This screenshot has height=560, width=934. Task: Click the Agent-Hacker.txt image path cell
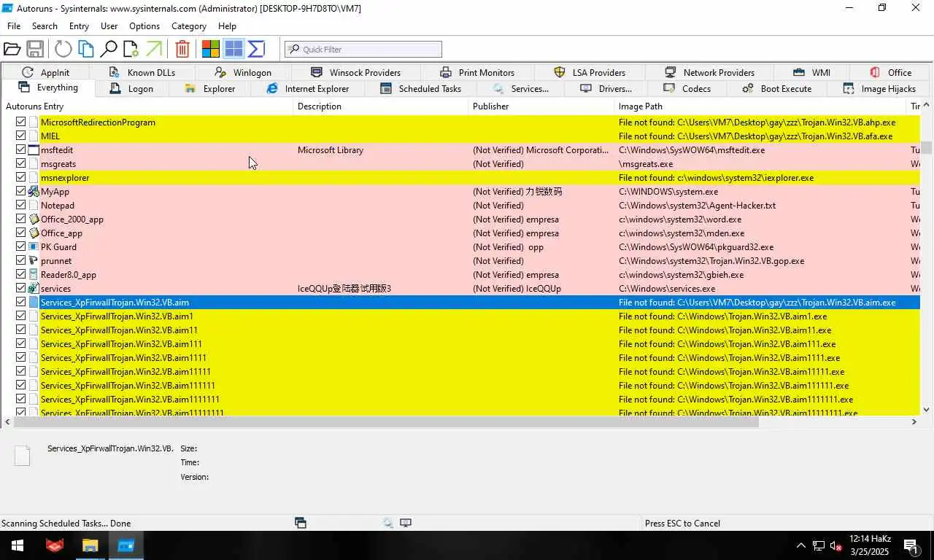point(697,206)
